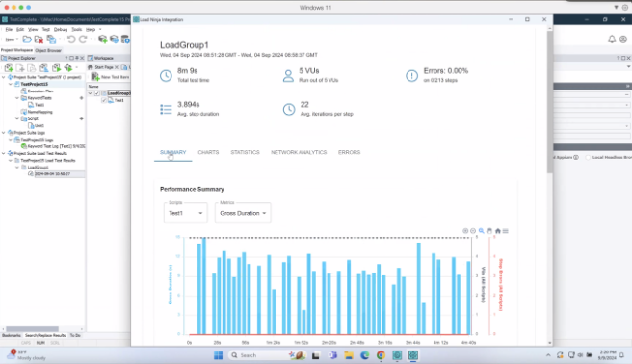The width and height of the screenshot is (632, 364).
Task: Select the NameMapping tree item
Action: click(39, 112)
